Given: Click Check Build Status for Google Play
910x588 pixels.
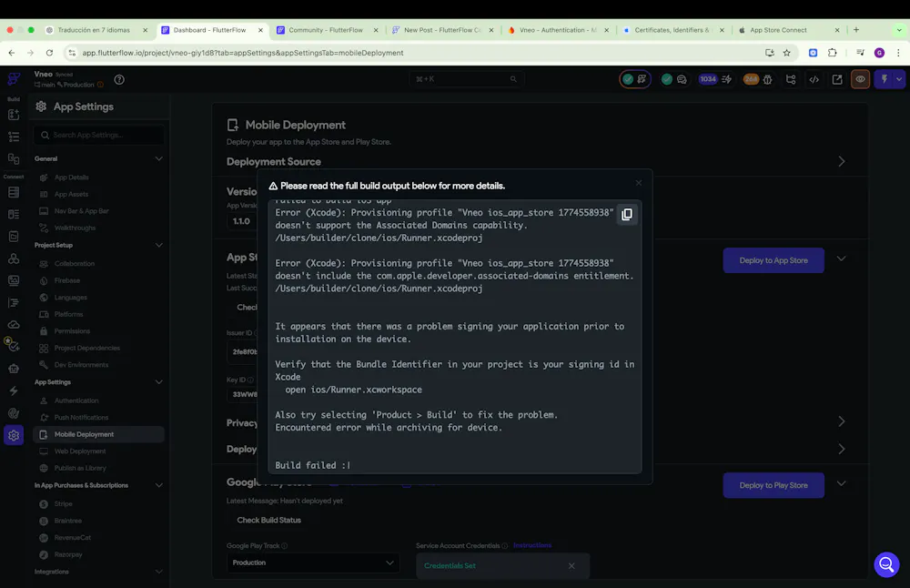Looking at the screenshot, I should click(x=268, y=520).
